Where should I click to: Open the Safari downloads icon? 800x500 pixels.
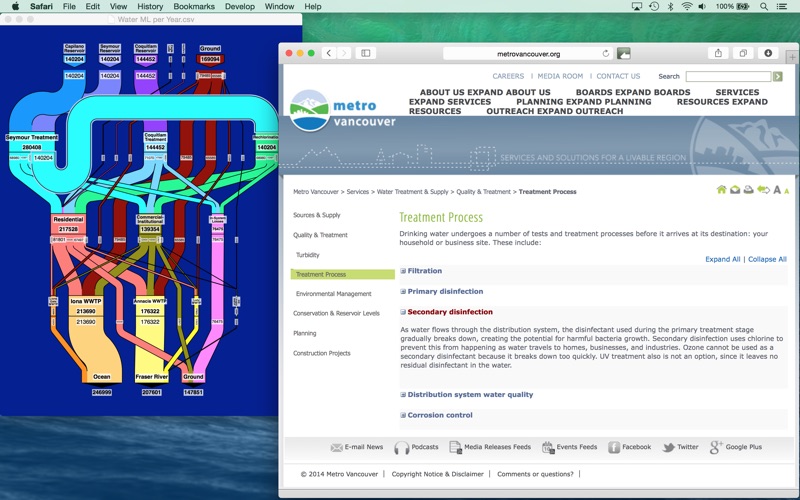(x=768, y=53)
